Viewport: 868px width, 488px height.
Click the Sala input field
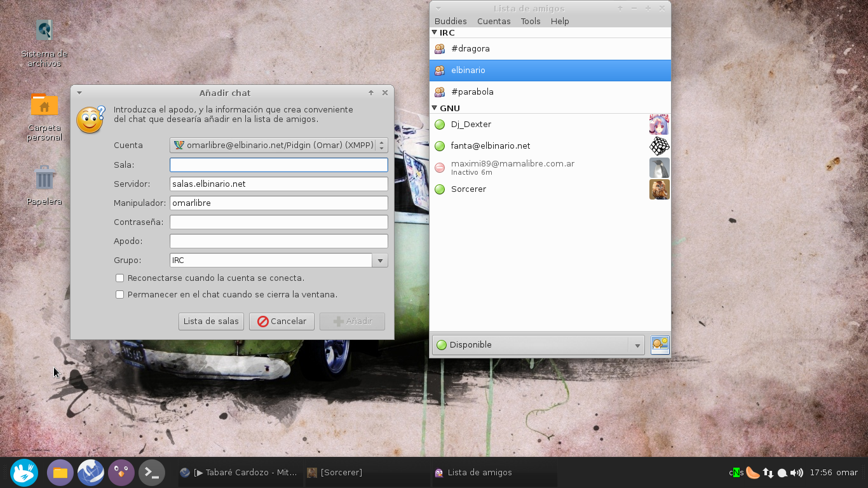point(279,165)
